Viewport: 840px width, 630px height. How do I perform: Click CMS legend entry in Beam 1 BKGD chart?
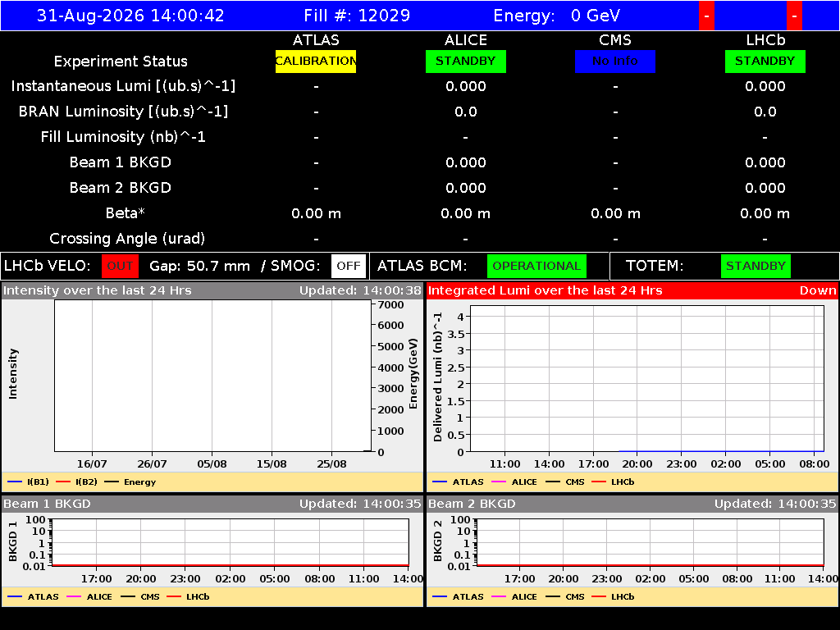[x=139, y=596]
